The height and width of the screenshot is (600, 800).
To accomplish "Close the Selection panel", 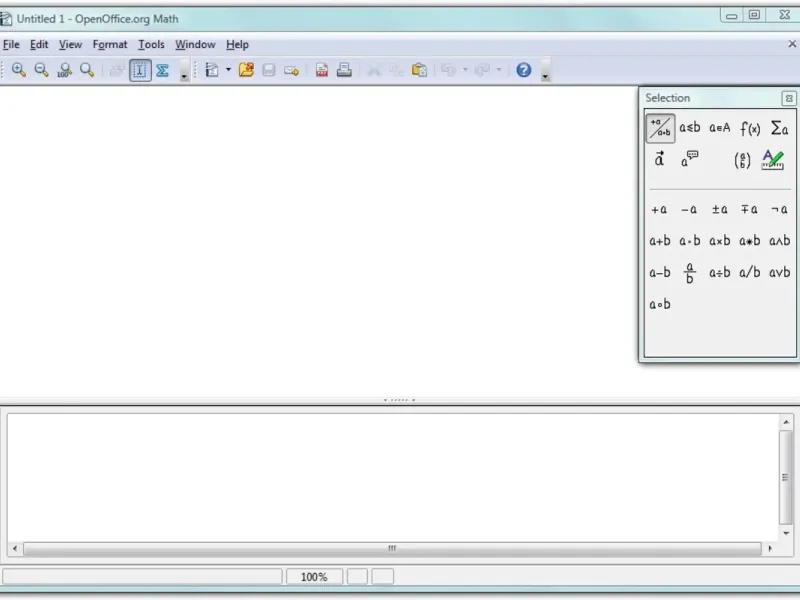I will (x=788, y=98).
